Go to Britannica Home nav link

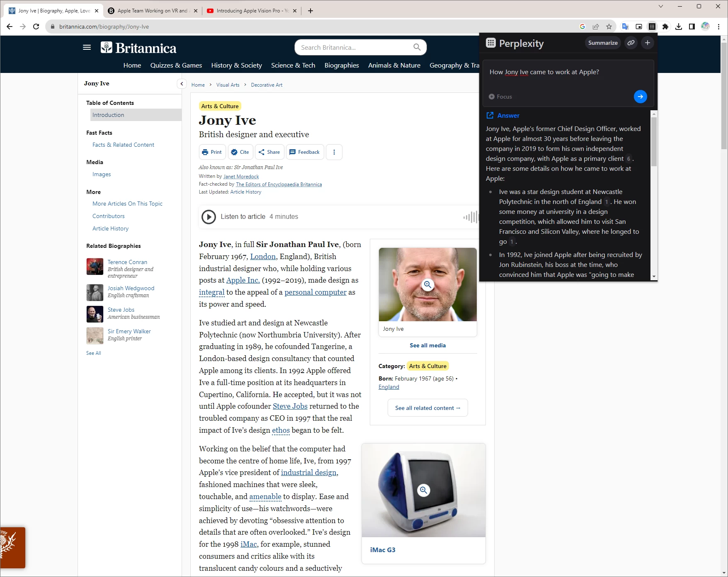click(x=132, y=65)
